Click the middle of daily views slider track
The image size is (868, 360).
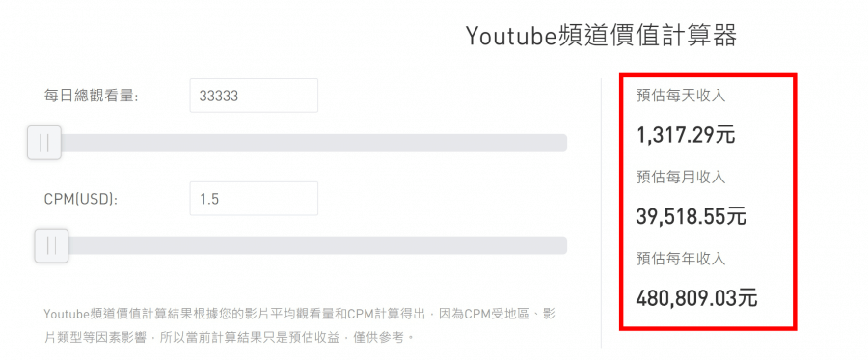(x=297, y=142)
